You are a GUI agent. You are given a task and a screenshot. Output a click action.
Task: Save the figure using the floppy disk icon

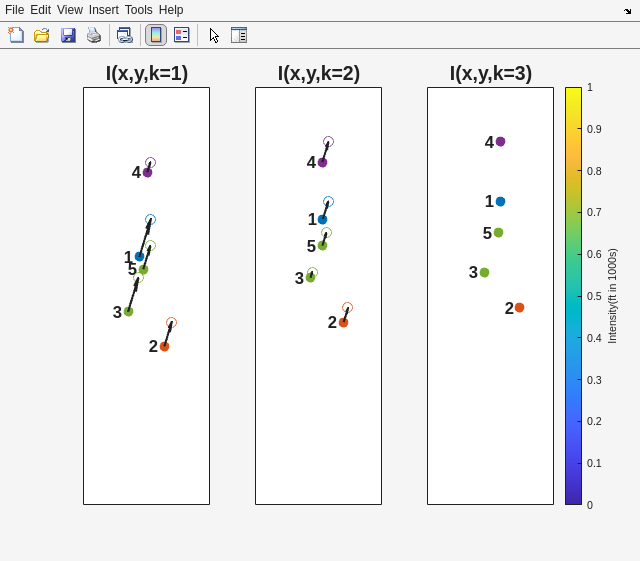(x=68, y=35)
